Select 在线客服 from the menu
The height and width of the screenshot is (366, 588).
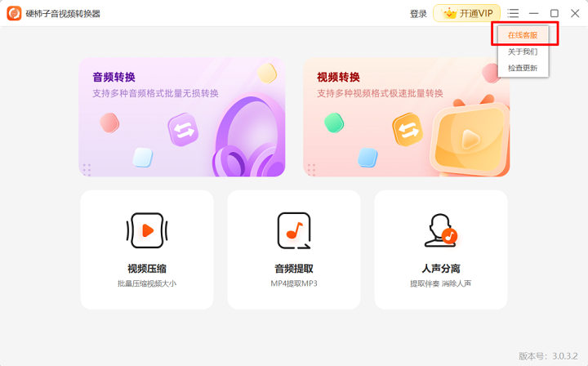[523, 35]
